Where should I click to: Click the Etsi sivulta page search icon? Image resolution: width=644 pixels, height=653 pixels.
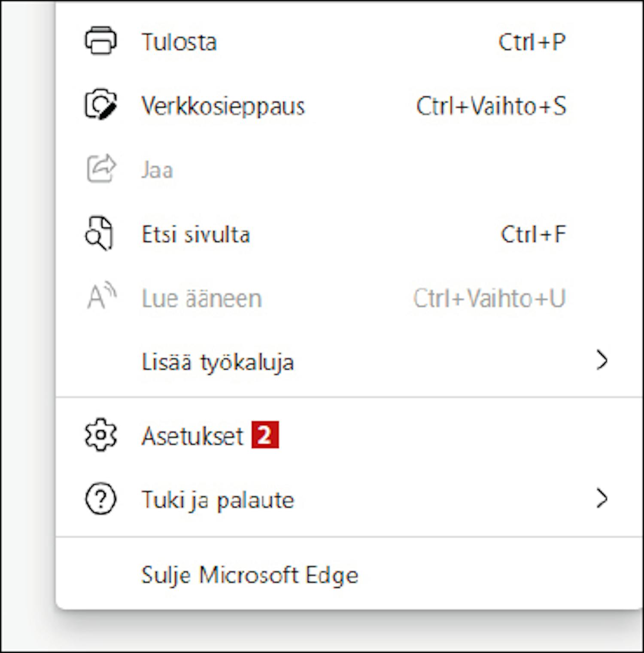(x=99, y=234)
